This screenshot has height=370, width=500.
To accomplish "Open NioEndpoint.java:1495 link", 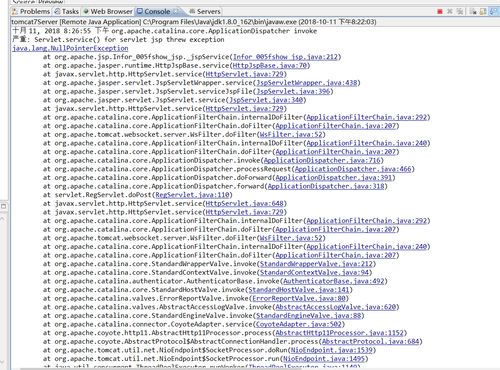I will (x=324, y=359).
